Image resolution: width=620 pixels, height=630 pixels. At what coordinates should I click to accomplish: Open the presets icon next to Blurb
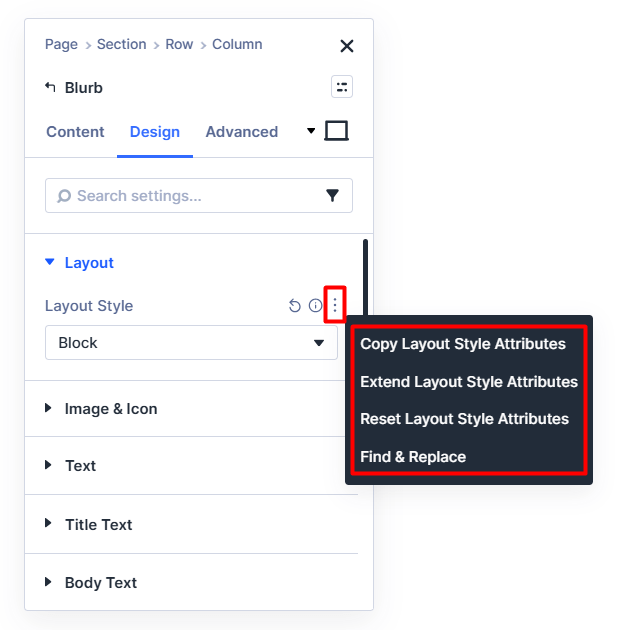coord(342,87)
